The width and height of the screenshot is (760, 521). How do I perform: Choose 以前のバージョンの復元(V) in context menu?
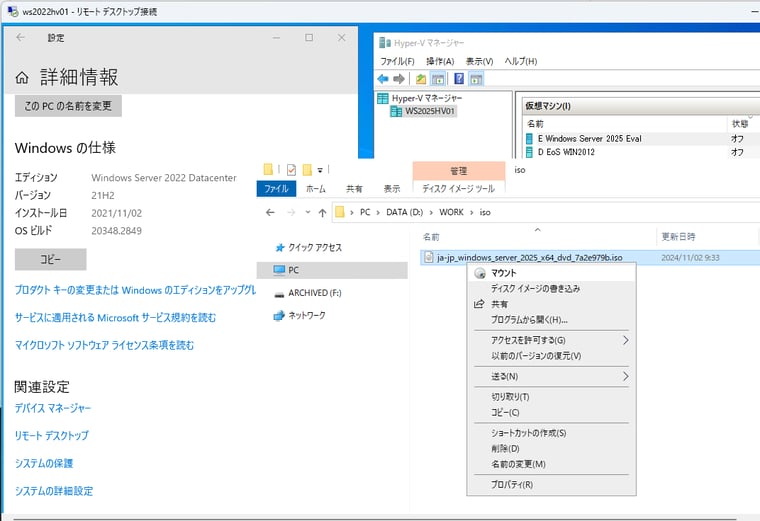tap(552, 356)
